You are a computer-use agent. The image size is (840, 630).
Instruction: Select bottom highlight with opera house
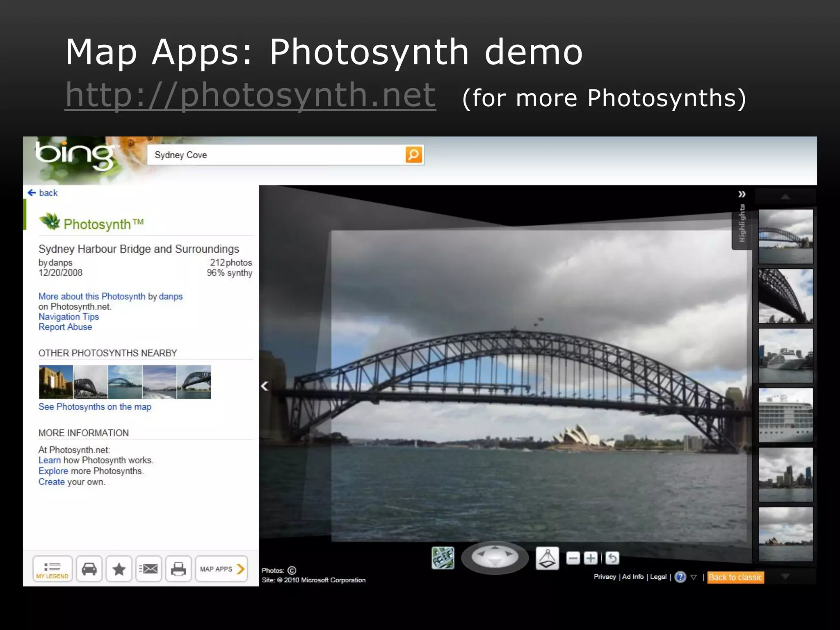(x=785, y=534)
